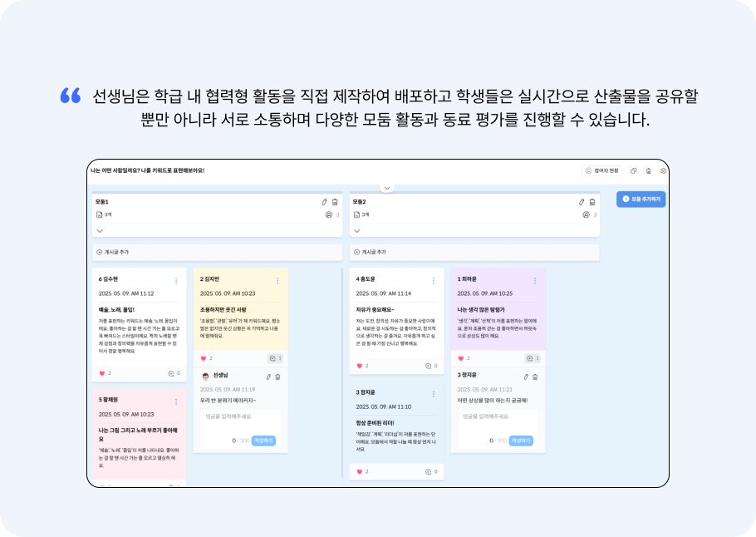
Task: Open the post titled 나는 생각 많은 탐험가
Action: point(481,310)
